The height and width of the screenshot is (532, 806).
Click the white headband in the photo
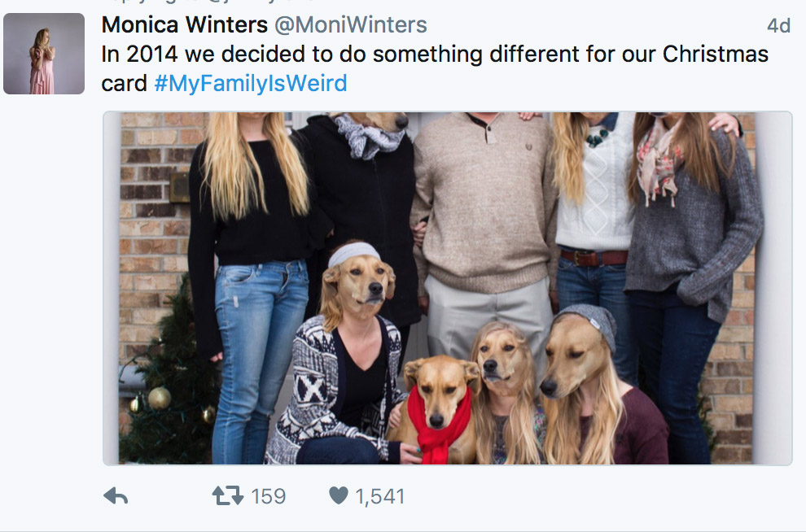[355, 252]
